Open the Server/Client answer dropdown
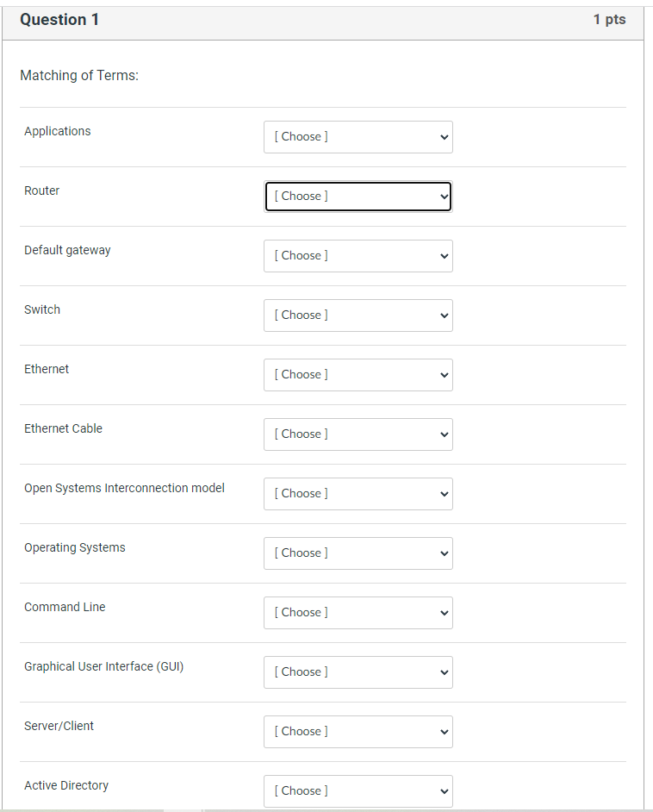The image size is (653, 812). tap(358, 731)
